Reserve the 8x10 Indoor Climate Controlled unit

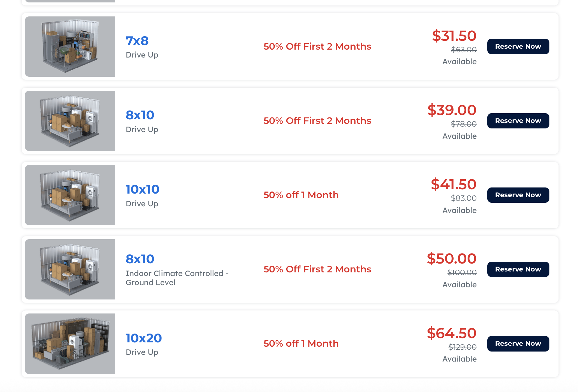[x=518, y=269]
